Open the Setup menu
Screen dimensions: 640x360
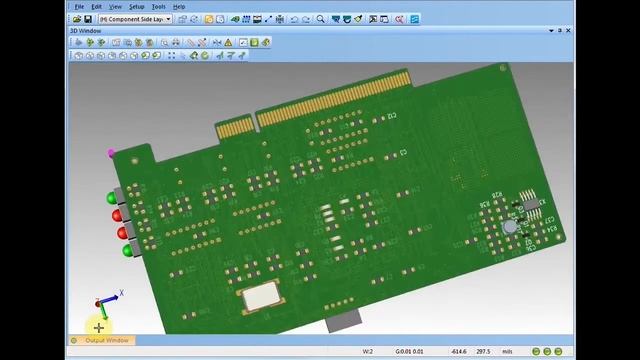(x=136, y=7)
